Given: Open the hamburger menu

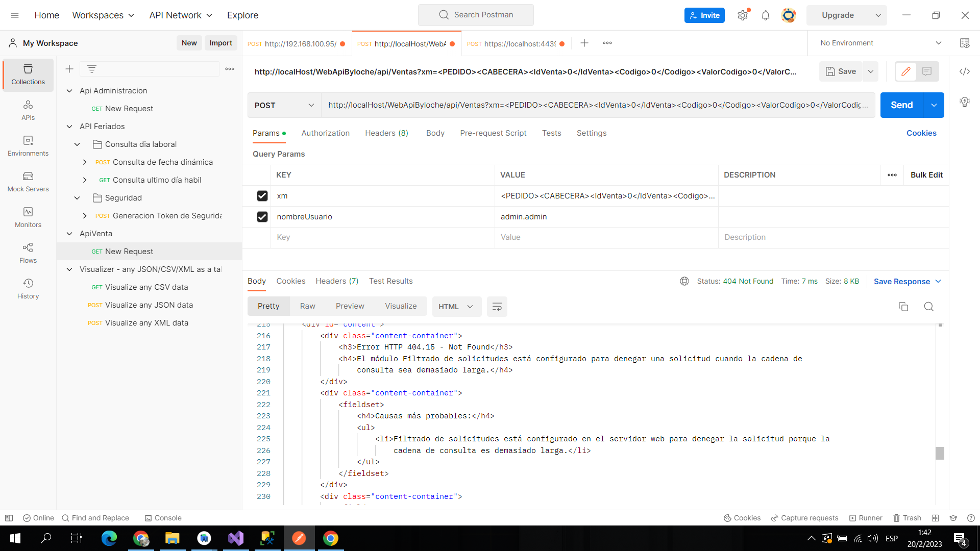Looking at the screenshot, I should click(15, 15).
